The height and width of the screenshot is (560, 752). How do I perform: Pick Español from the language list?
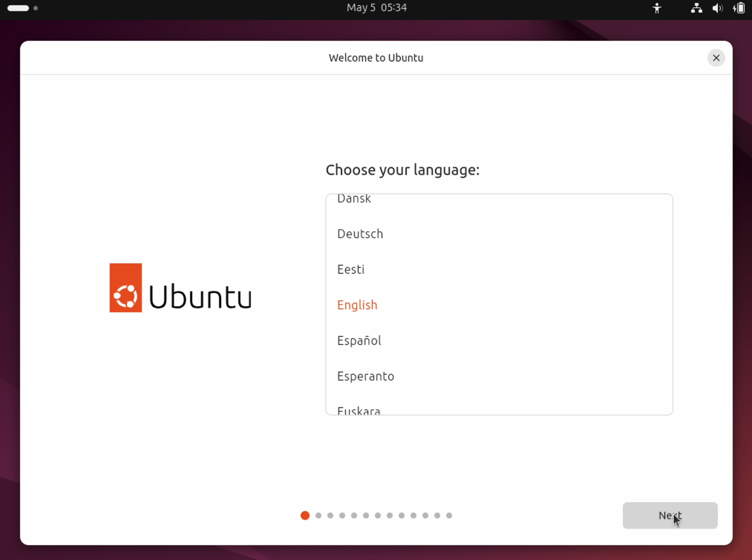(x=359, y=340)
